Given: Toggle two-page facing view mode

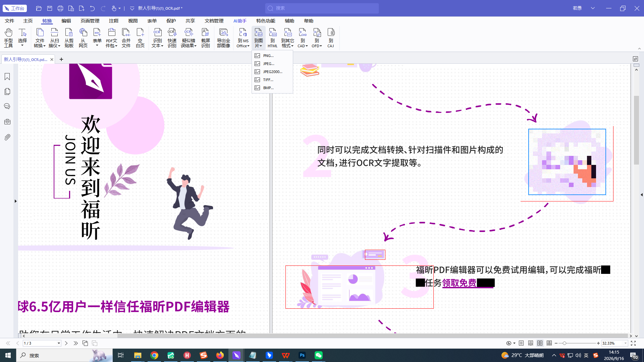Looking at the screenshot, I should click(x=540, y=343).
